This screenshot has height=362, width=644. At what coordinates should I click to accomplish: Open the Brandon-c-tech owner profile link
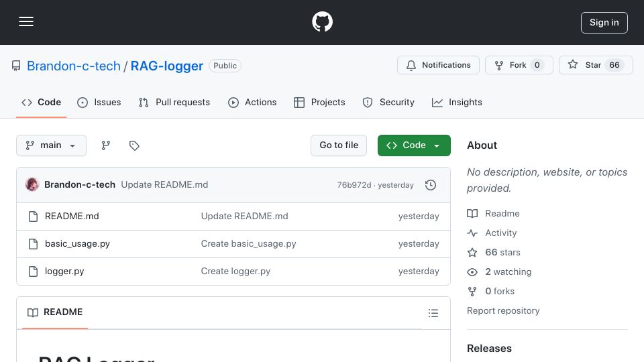74,66
